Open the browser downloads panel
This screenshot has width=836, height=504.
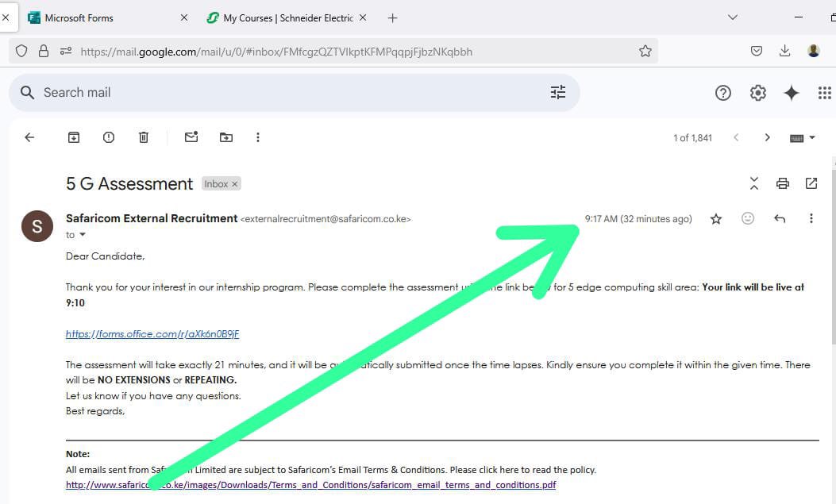coord(785,51)
